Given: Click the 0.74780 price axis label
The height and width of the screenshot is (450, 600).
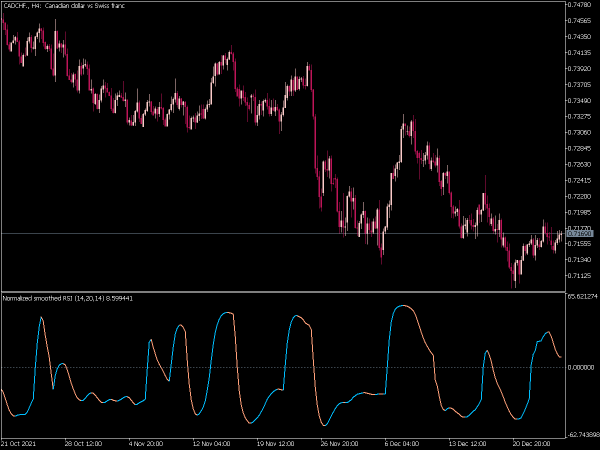Looking at the screenshot, I should click(580, 5).
